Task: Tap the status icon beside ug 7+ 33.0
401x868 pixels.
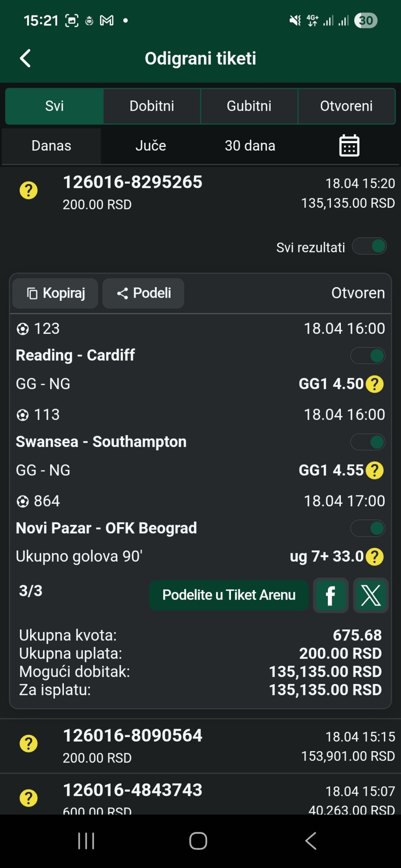Action: click(x=375, y=557)
